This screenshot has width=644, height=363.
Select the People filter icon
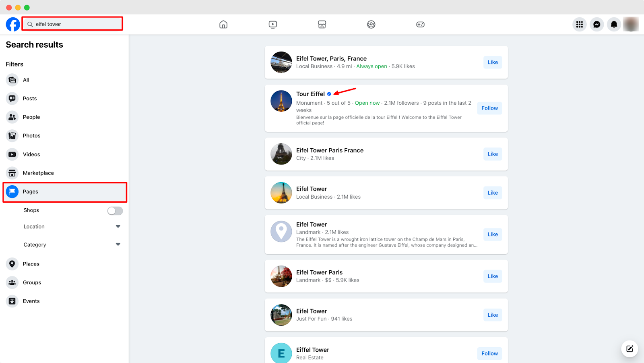12,117
